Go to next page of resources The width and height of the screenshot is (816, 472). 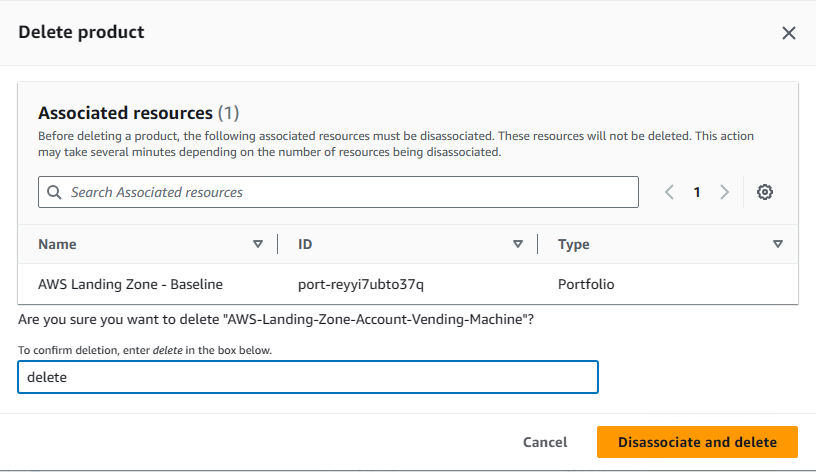point(724,192)
